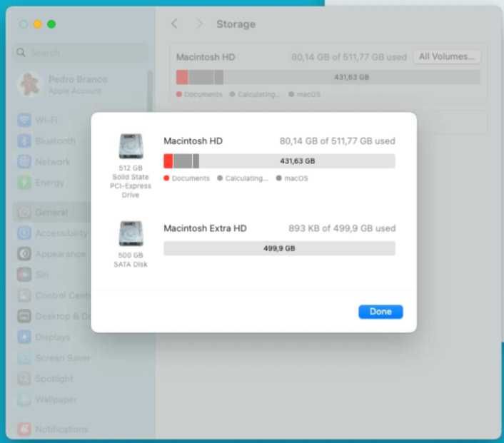Viewport: 504px width, 443px height.
Task: Click the Macintosh Extra HD volume name
Action: (x=205, y=228)
